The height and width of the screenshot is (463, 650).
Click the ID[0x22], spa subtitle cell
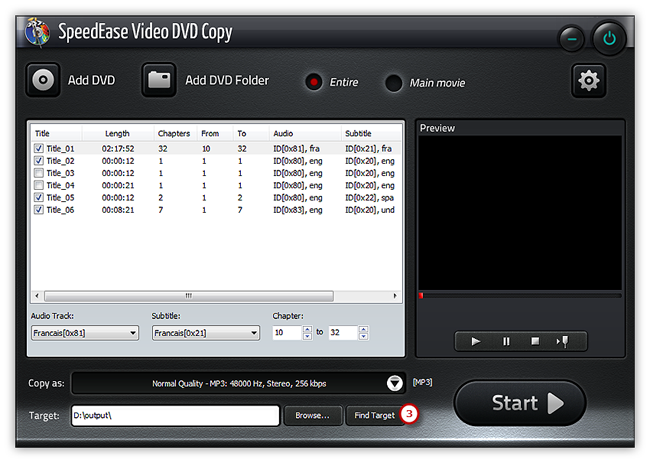coord(369,198)
